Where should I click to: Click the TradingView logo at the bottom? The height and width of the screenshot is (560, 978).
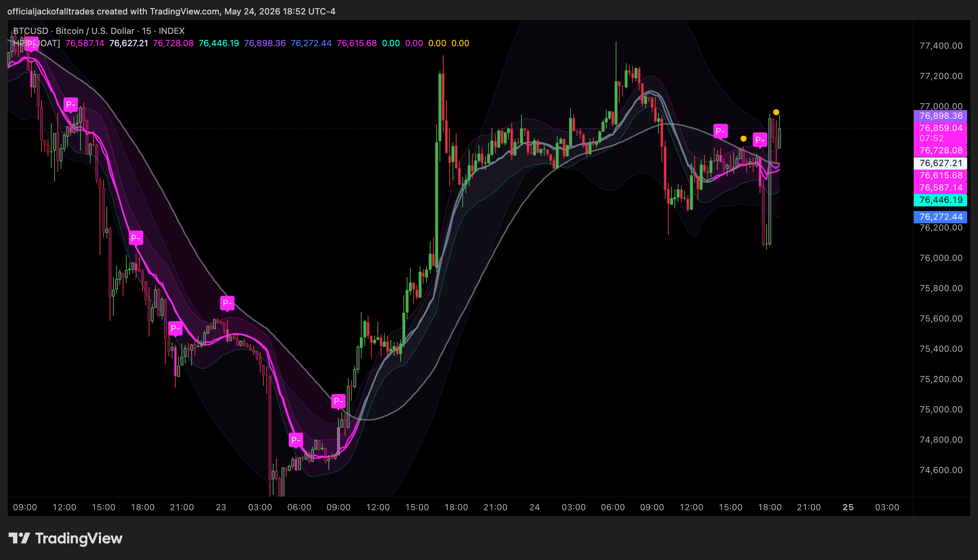click(x=66, y=538)
